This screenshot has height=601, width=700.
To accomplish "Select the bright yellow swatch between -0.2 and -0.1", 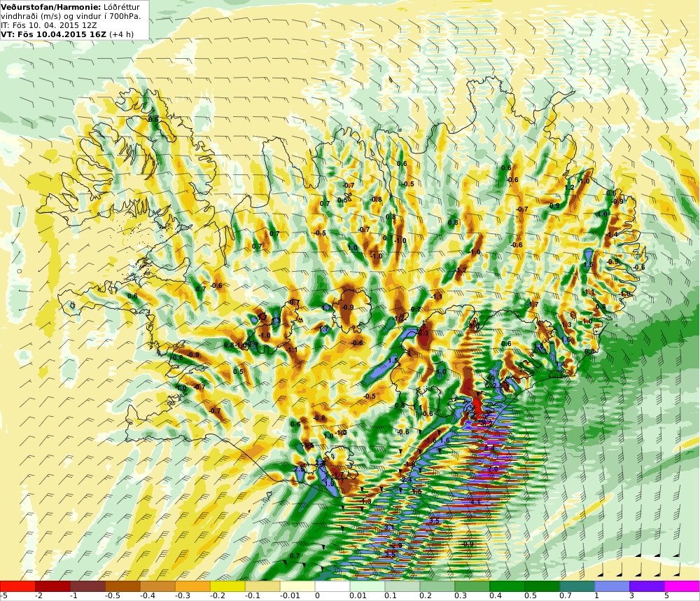I will tap(227, 586).
